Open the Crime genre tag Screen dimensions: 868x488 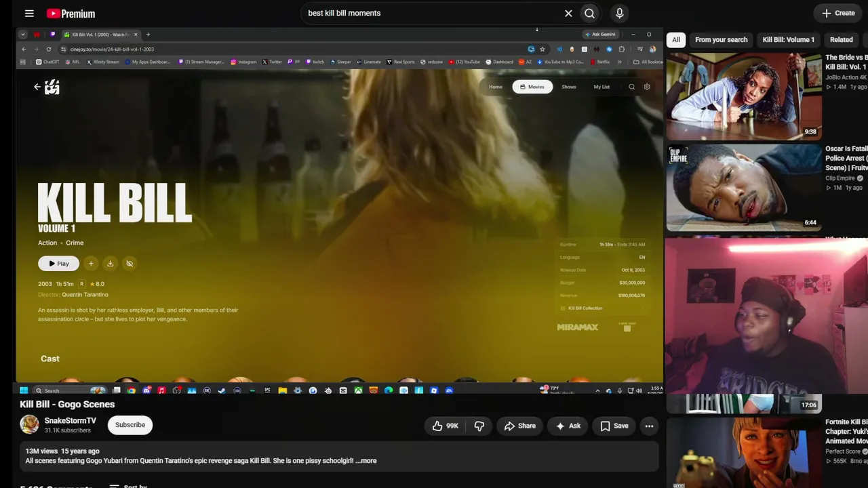pyautogui.click(x=75, y=243)
